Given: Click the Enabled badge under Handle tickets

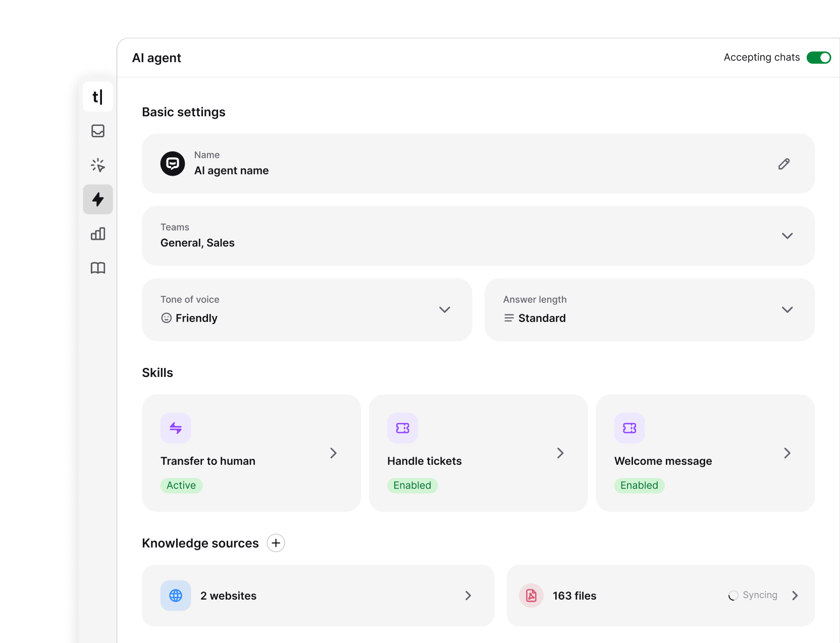Looking at the screenshot, I should (412, 485).
